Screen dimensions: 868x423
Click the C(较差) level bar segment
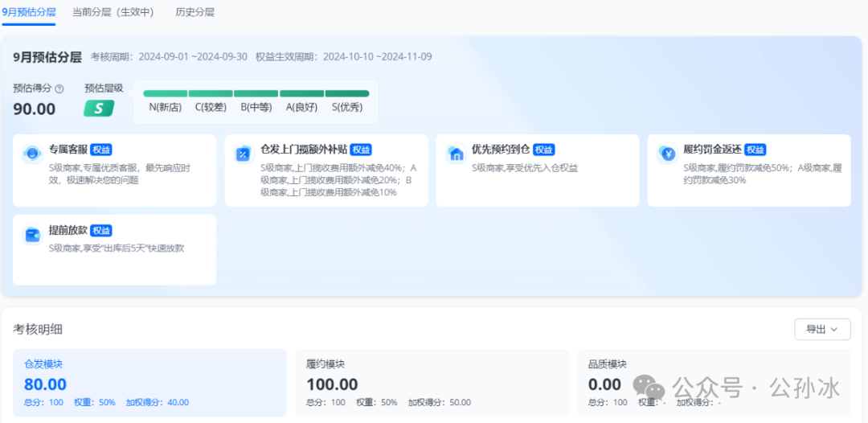(x=211, y=93)
